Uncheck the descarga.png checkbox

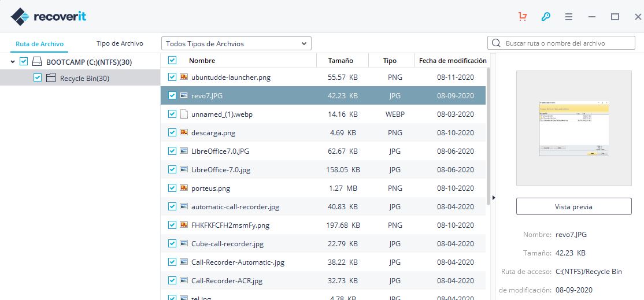pyautogui.click(x=172, y=132)
